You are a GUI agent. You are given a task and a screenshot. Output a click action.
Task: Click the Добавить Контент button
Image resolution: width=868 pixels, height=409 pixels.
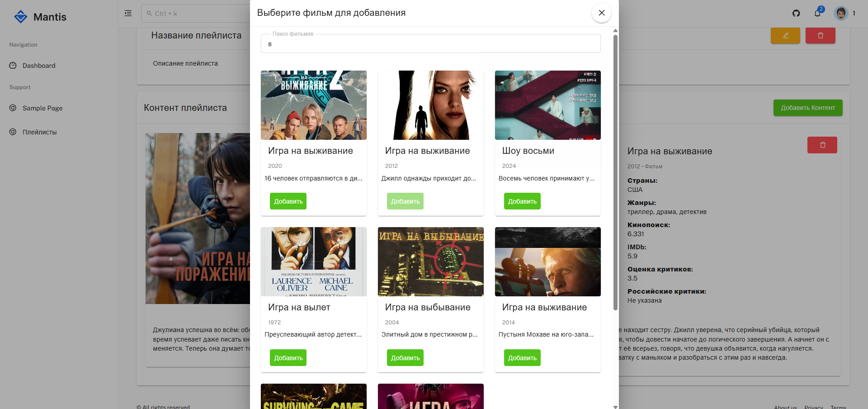808,108
